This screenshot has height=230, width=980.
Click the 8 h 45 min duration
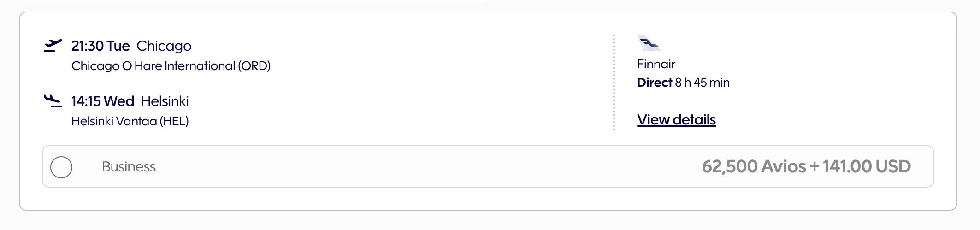(702, 83)
